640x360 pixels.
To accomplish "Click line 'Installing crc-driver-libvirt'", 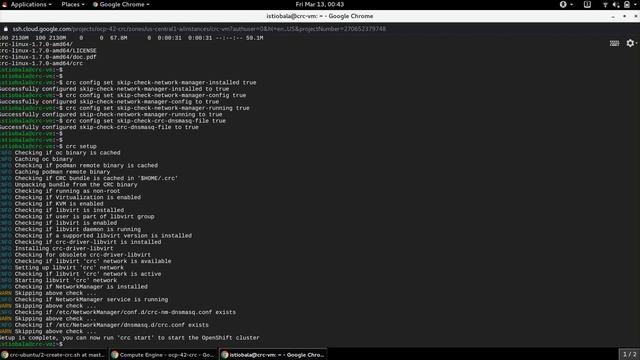I will point(64,248).
